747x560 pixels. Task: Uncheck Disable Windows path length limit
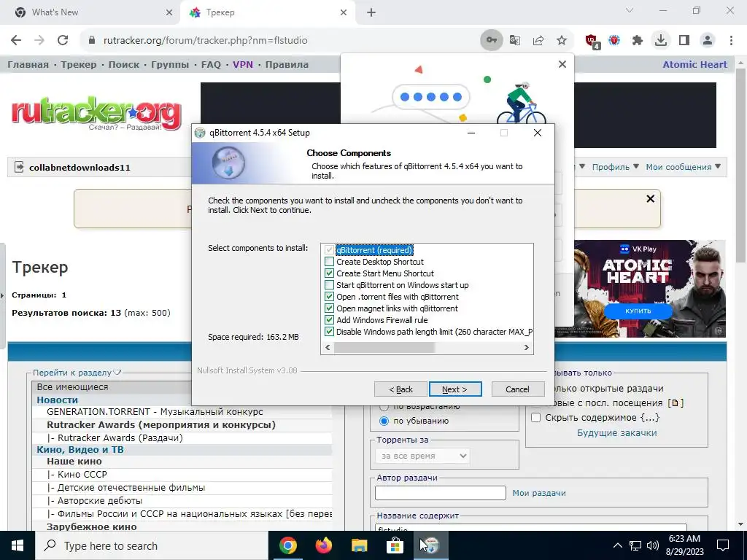click(329, 332)
